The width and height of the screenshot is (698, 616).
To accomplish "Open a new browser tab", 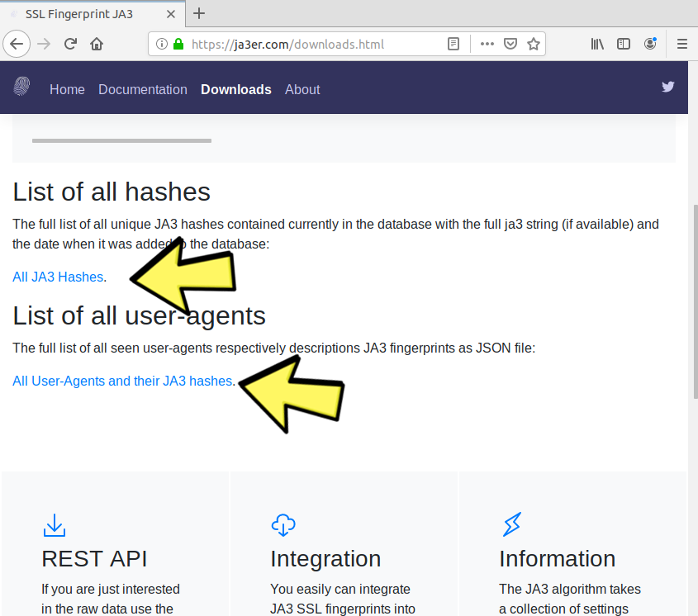I will [199, 14].
